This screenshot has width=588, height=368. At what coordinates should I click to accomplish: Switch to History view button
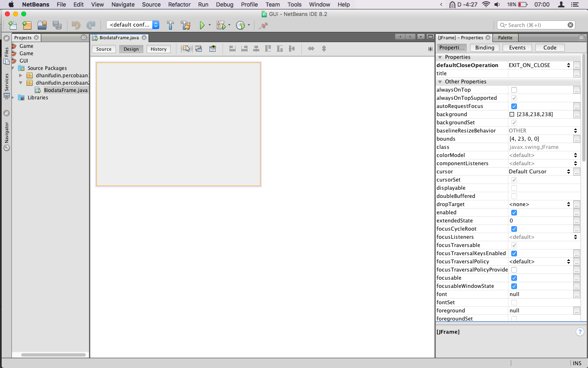158,49
